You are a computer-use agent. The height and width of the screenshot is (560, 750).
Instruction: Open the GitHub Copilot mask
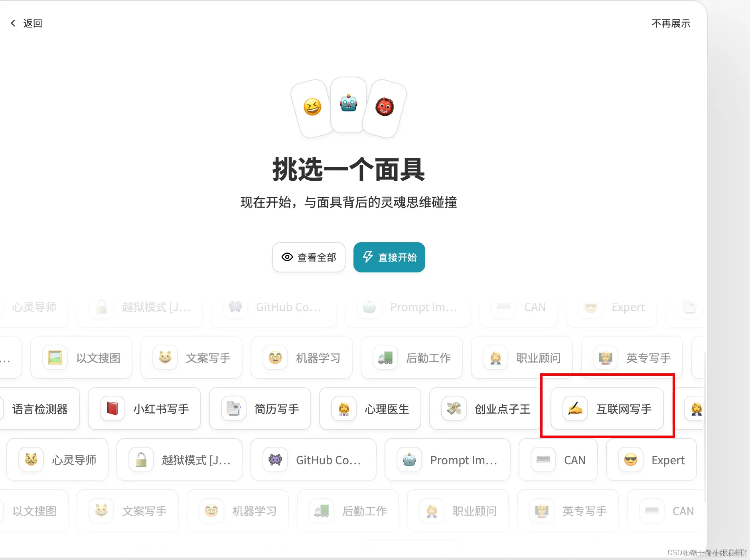314,459
